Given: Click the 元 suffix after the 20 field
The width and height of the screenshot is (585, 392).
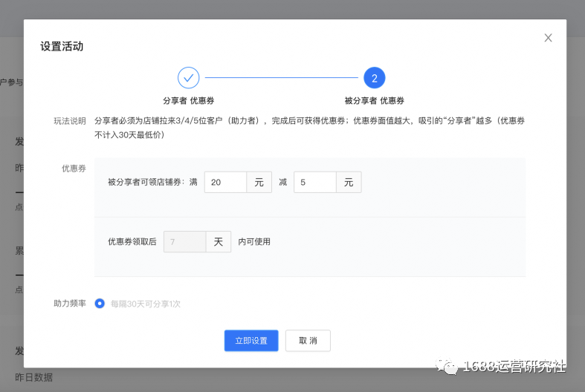Looking at the screenshot, I should point(259,182).
